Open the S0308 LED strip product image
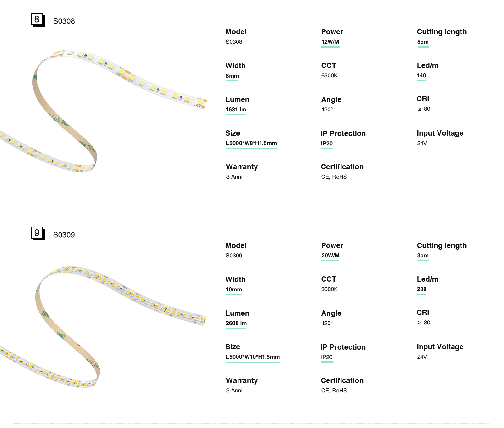 (104, 110)
